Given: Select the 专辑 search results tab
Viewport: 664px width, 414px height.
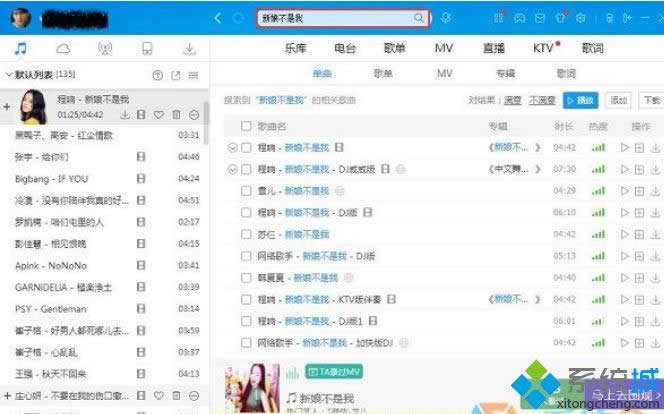Looking at the screenshot, I should coord(505,73).
